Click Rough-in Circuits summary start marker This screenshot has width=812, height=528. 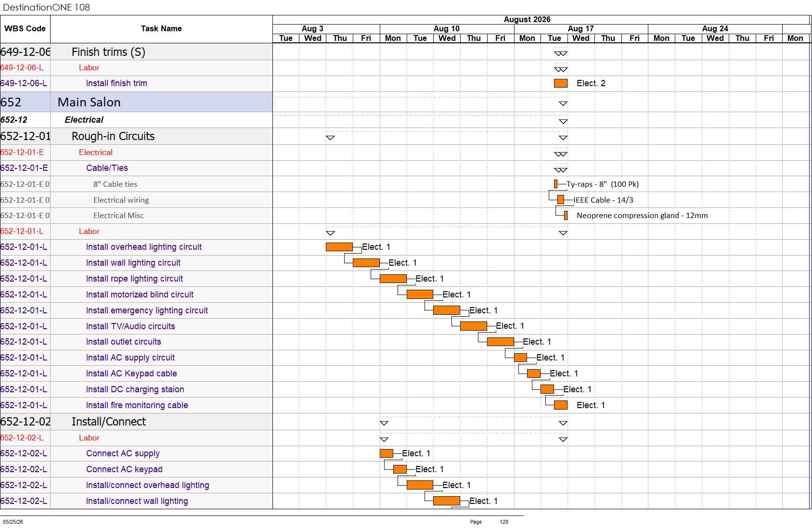pyautogui.click(x=330, y=138)
